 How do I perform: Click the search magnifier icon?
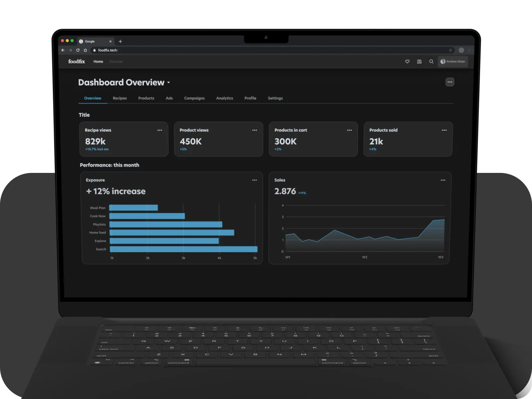coord(431,62)
